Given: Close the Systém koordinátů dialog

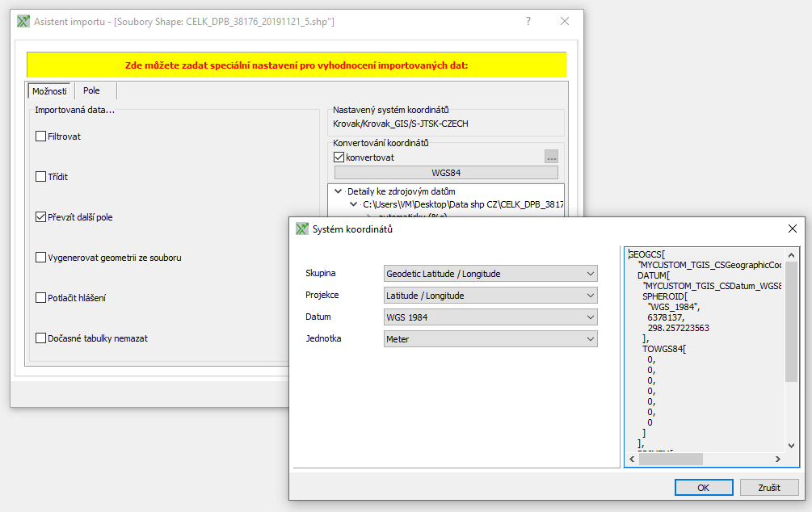Looking at the screenshot, I should coord(793,229).
